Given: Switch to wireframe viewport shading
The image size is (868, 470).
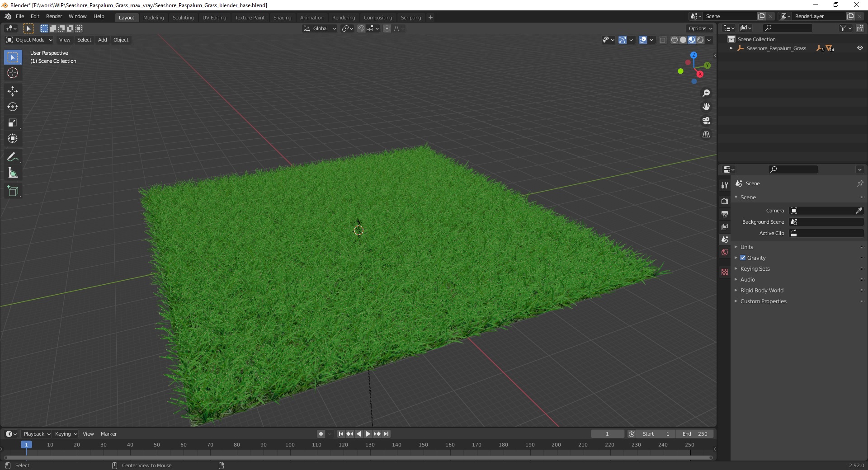Looking at the screenshot, I should point(675,40).
